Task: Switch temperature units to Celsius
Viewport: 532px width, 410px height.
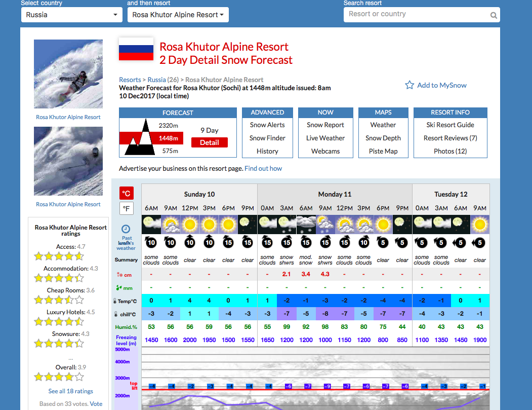Action: tap(126, 193)
